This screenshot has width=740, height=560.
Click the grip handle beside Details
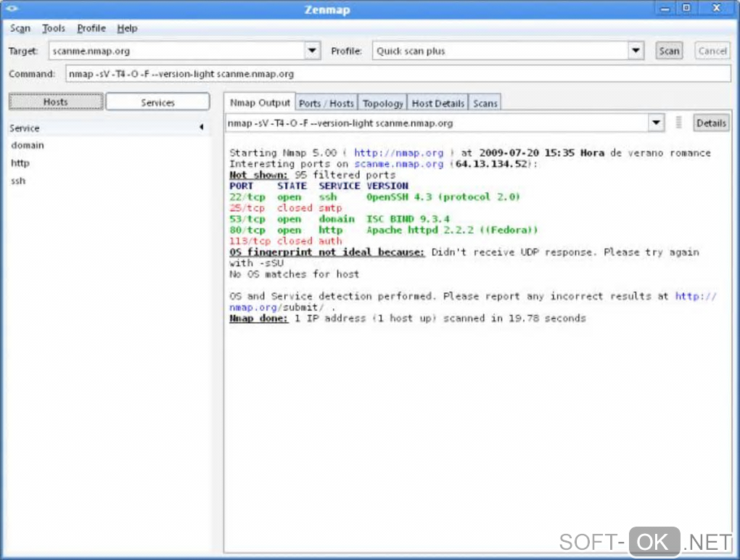(x=678, y=123)
